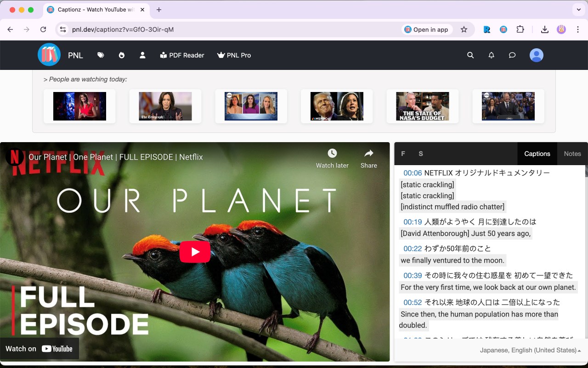This screenshot has height=368, width=588.
Task: Click the site information icon in address bar
Action: pos(63,29)
